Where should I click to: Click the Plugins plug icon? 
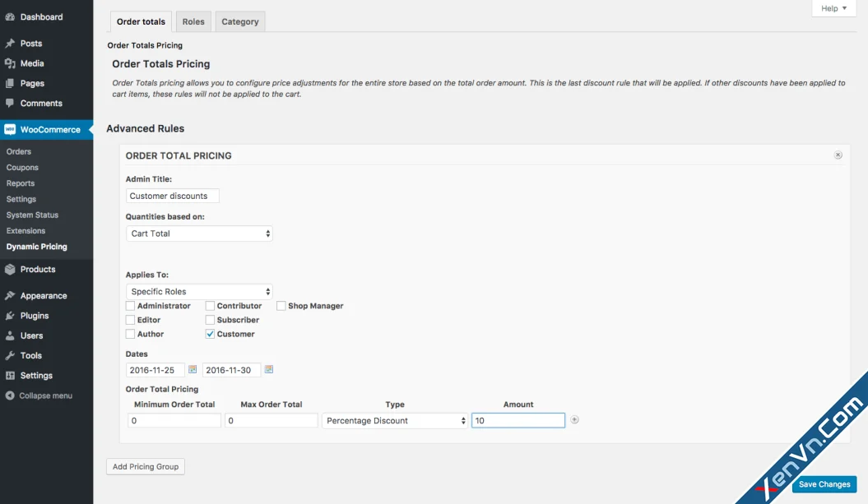(x=10, y=316)
